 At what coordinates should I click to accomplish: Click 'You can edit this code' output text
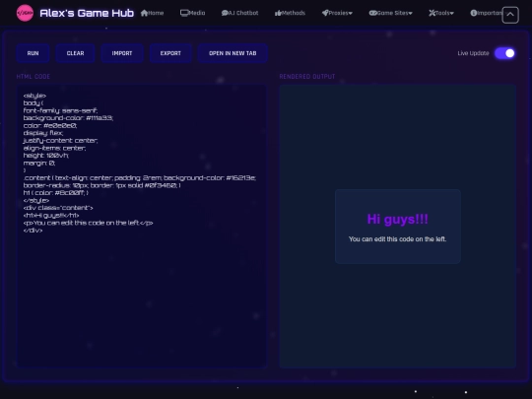398,239
